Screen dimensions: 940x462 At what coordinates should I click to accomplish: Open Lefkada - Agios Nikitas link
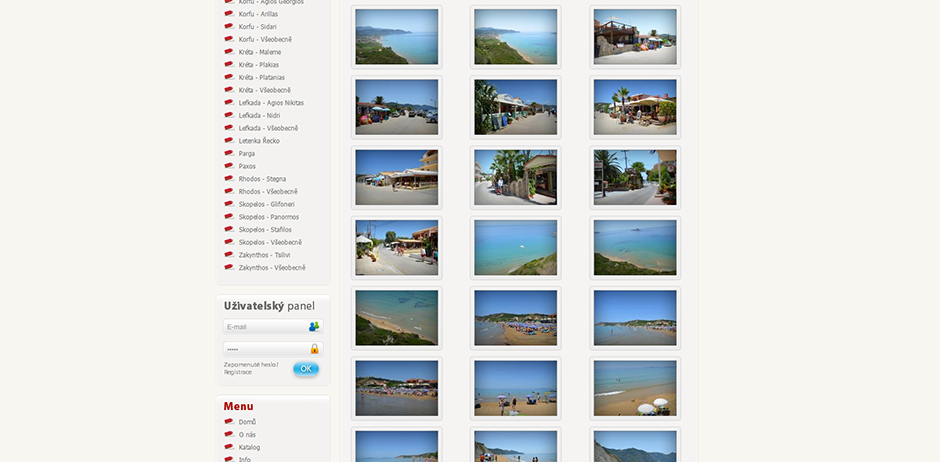(271, 103)
